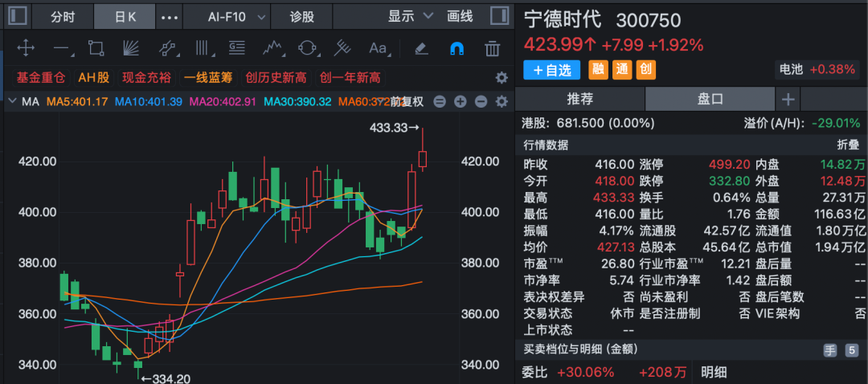Click the eraser tool icon
The image size is (868, 384).
(x=421, y=49)
